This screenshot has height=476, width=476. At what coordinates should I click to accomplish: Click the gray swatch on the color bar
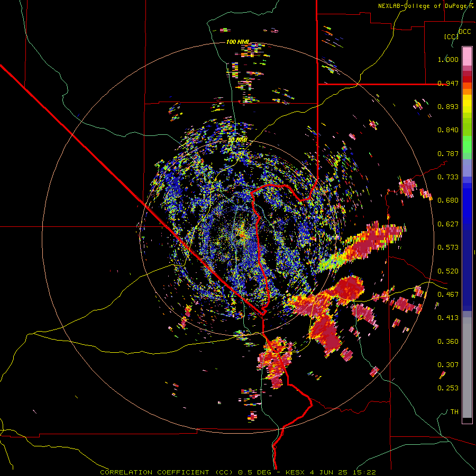click(x=467, y=368)
